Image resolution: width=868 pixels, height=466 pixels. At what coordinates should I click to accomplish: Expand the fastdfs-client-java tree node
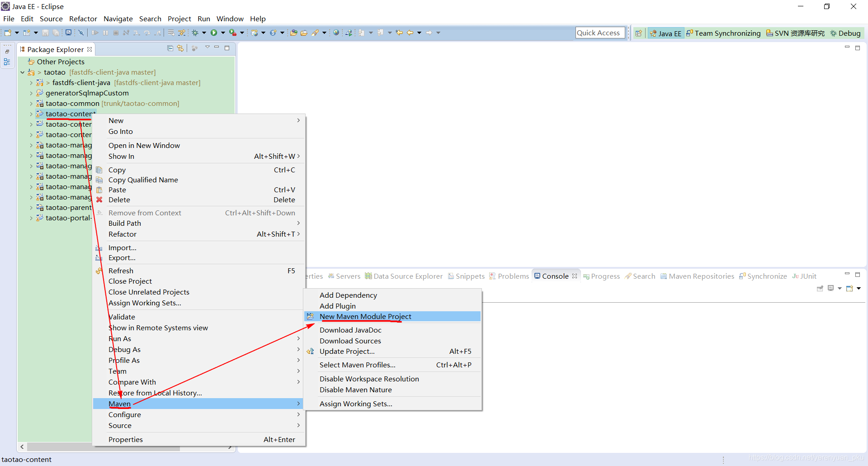pos(31,83)
